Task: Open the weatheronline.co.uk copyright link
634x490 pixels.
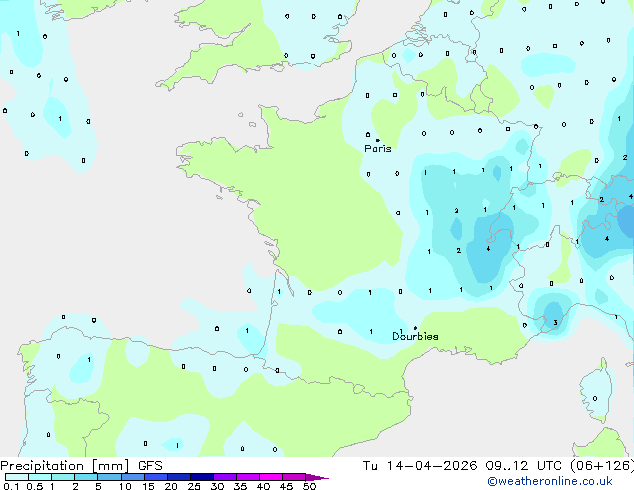Action: click(550, 481)
